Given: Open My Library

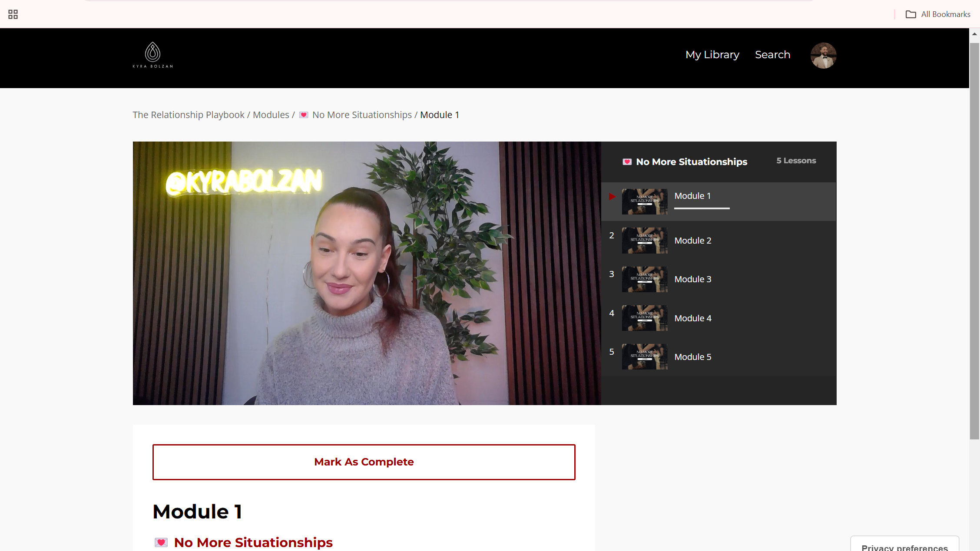Looking at the screenshot, I should [712, 55].
